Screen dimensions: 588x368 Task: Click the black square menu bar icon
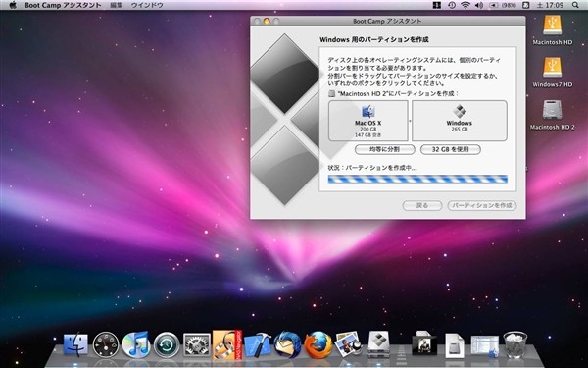pyautogui.click(x=436, y=5)
